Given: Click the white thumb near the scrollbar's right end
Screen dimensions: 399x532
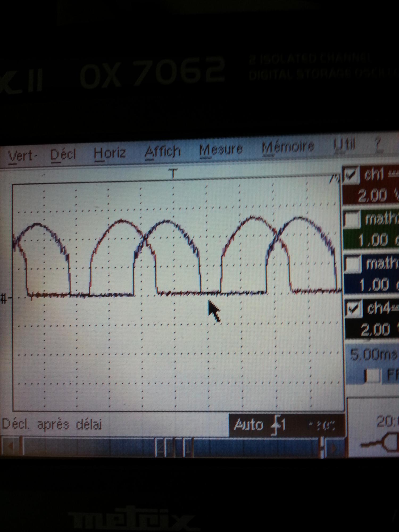Looking at the screenshot, I should pos(322,447).
